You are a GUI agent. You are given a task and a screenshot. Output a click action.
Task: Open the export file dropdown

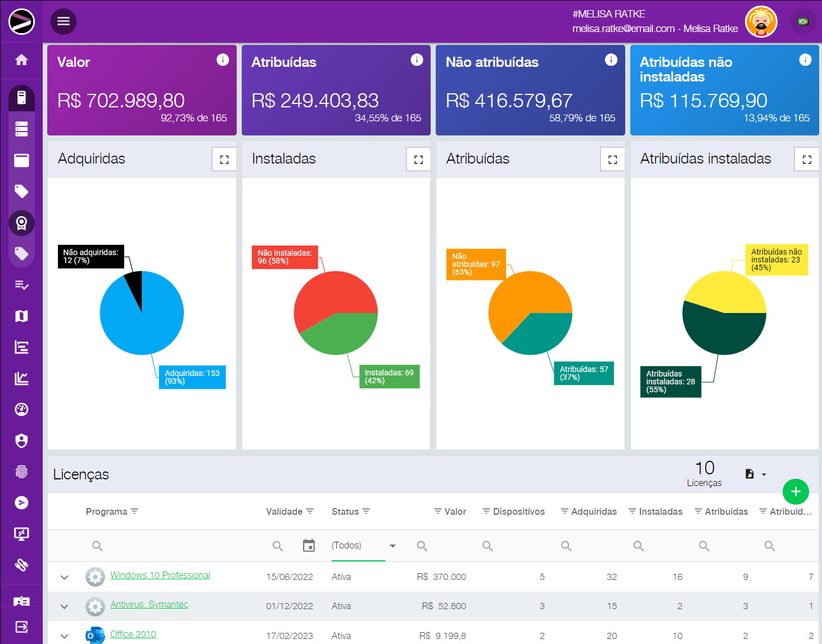(x=755, y=474)
